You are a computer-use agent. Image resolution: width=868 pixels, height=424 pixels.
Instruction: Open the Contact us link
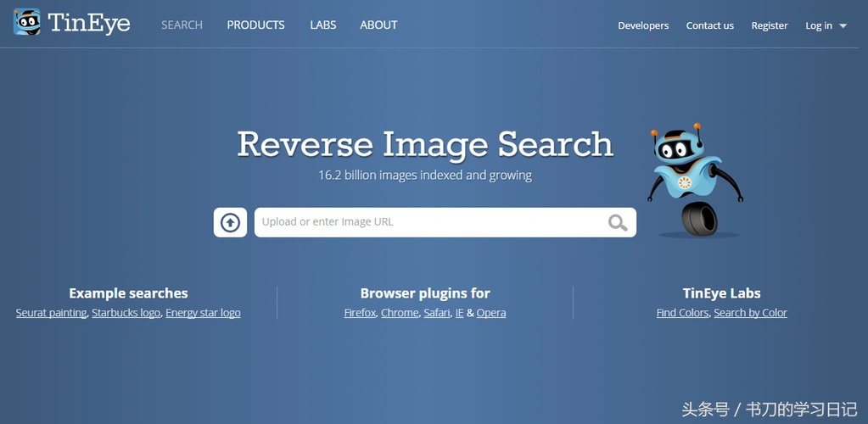coord(709,25)
